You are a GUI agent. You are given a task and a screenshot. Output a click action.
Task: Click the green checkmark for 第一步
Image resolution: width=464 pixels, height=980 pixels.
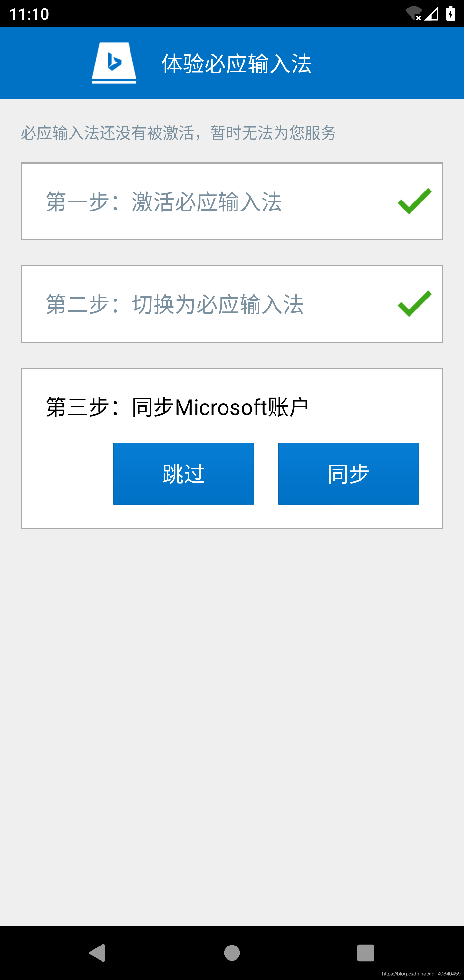coord(415,201)
